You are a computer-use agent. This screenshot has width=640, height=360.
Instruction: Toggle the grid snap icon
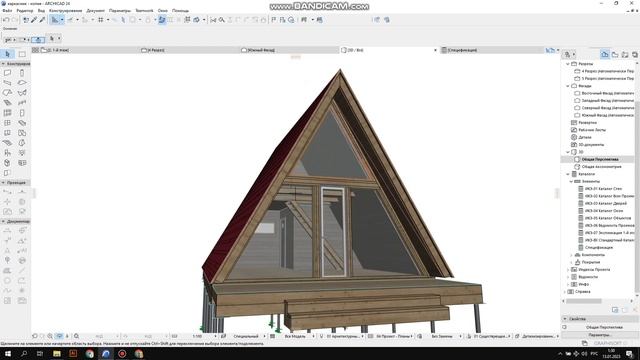pos(100,20)
